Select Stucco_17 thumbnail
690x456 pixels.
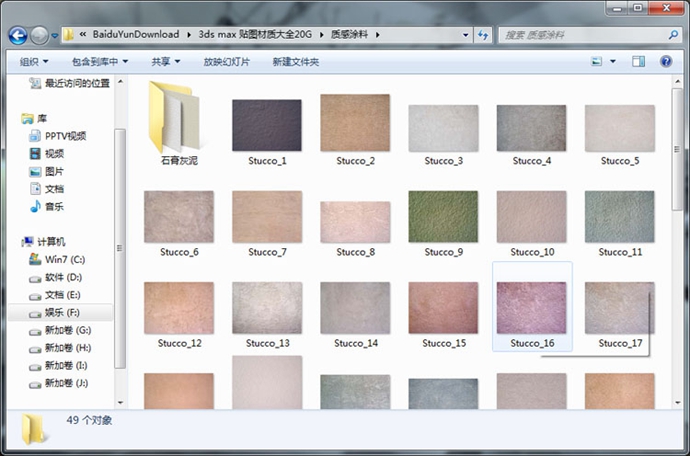pyautogui.click(x=620, y=308)
